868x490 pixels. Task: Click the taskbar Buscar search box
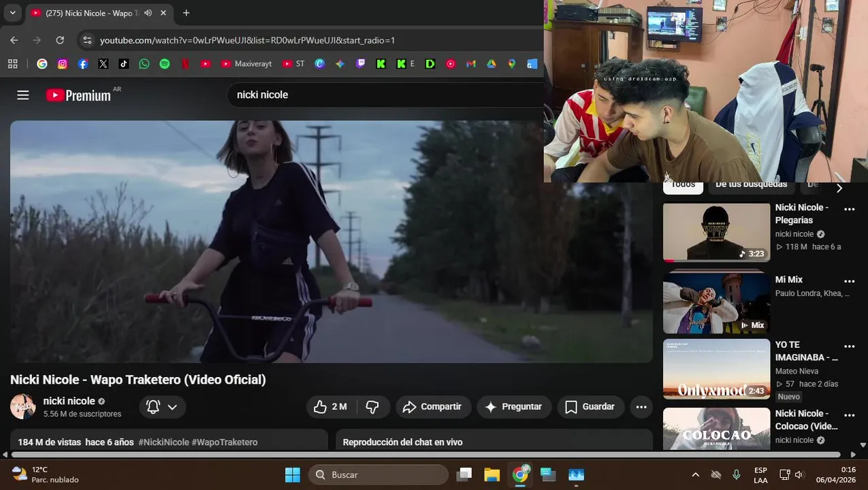click(x=379, y=474)
